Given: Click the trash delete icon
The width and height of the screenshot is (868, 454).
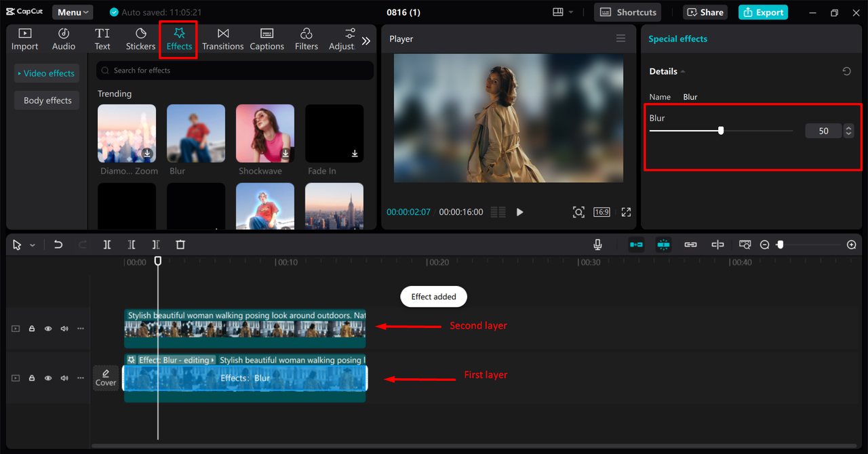Looking at the screenshot, I should click(180, 245).
